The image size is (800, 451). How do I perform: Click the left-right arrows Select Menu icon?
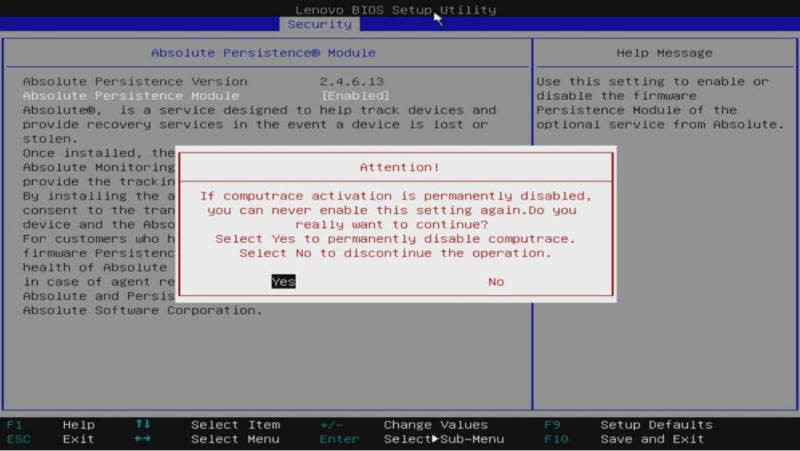click(x=143, y=438)
